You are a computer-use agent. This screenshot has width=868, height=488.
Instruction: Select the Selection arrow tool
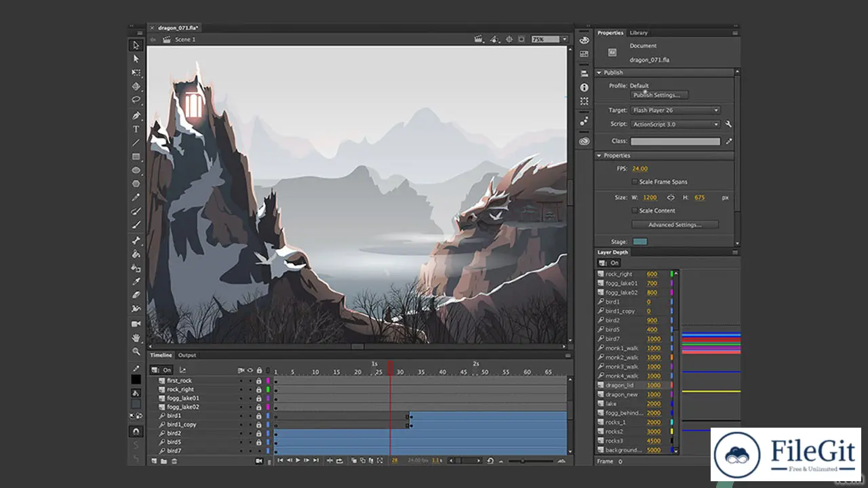[x=136, y=45]
